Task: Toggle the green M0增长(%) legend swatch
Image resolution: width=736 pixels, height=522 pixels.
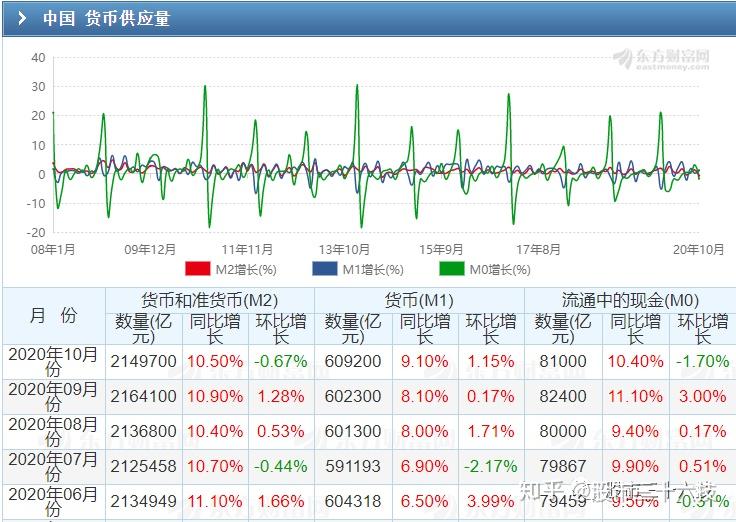Action: [452, 269]
